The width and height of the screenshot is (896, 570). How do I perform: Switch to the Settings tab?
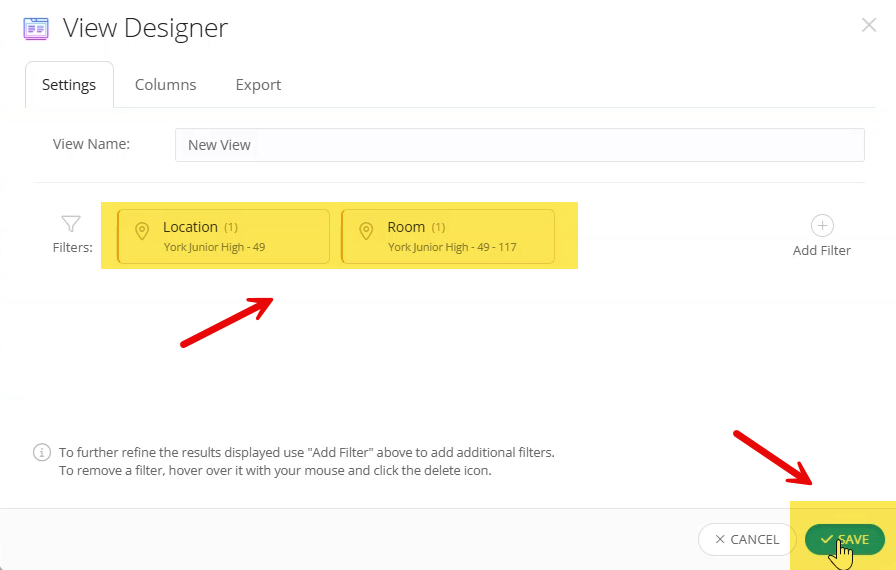69,85
